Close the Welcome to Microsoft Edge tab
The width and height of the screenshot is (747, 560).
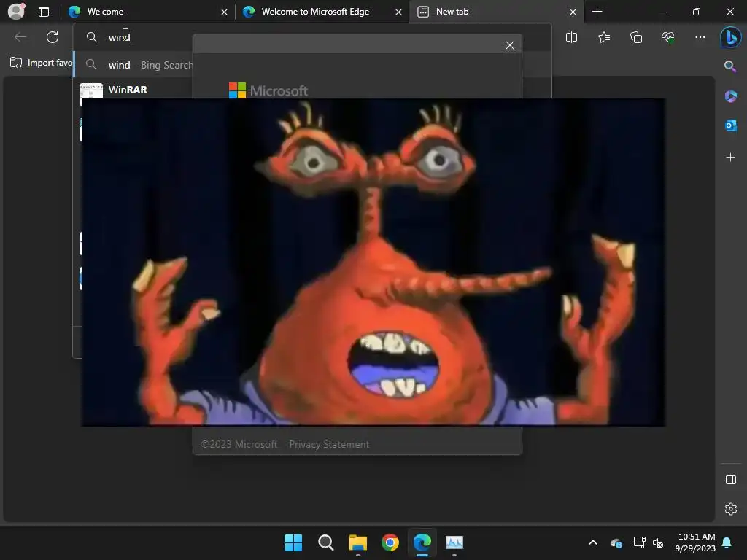(x=398, y=12)
